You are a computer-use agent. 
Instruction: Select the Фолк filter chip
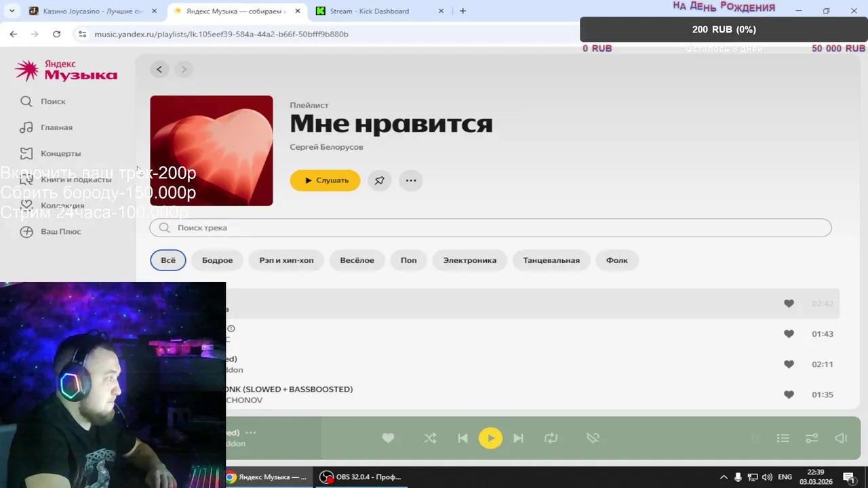tap(616, 260)
